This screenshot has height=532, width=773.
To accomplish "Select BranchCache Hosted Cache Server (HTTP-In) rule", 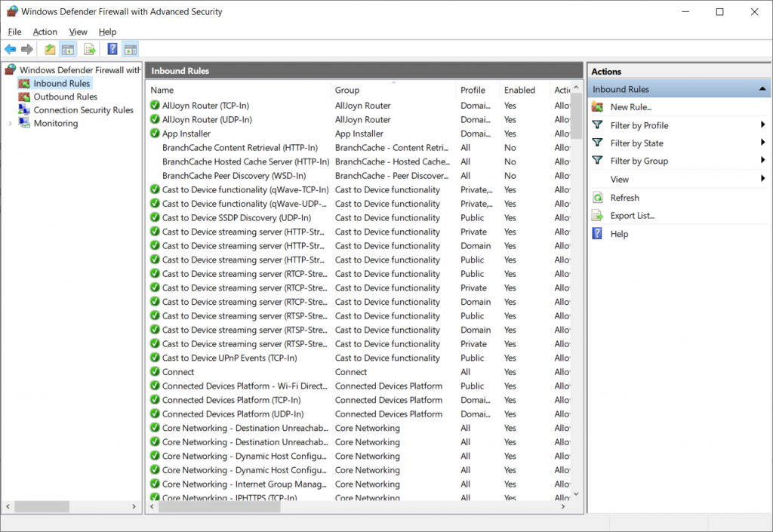I will (359, 161).
